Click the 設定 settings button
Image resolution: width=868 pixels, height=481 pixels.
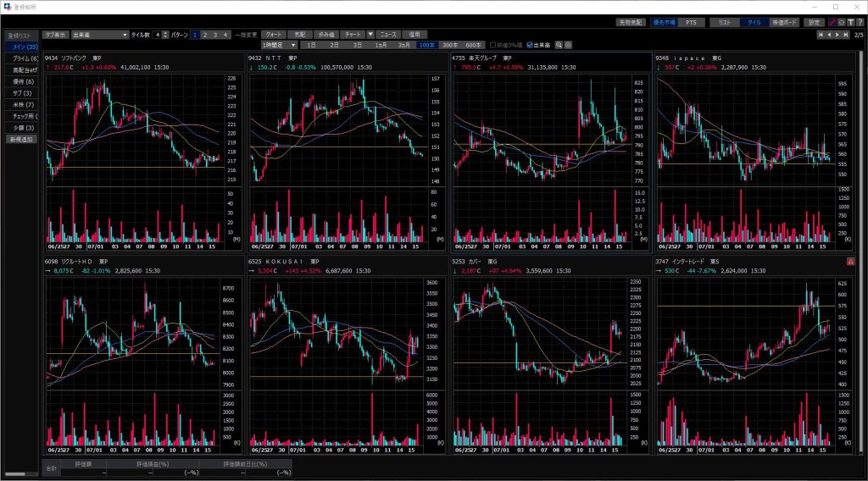[814, 22]
